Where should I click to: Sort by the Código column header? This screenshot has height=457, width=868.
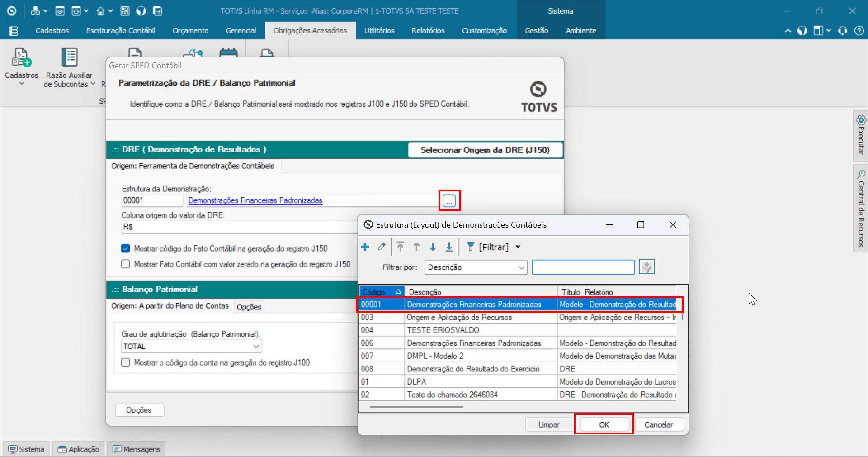[x=382, y=292]
